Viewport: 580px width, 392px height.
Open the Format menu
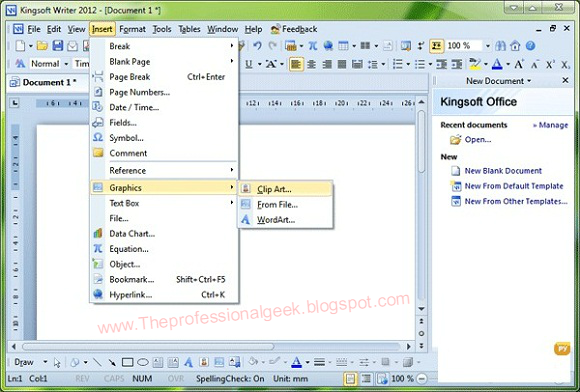tap(132, 29)
